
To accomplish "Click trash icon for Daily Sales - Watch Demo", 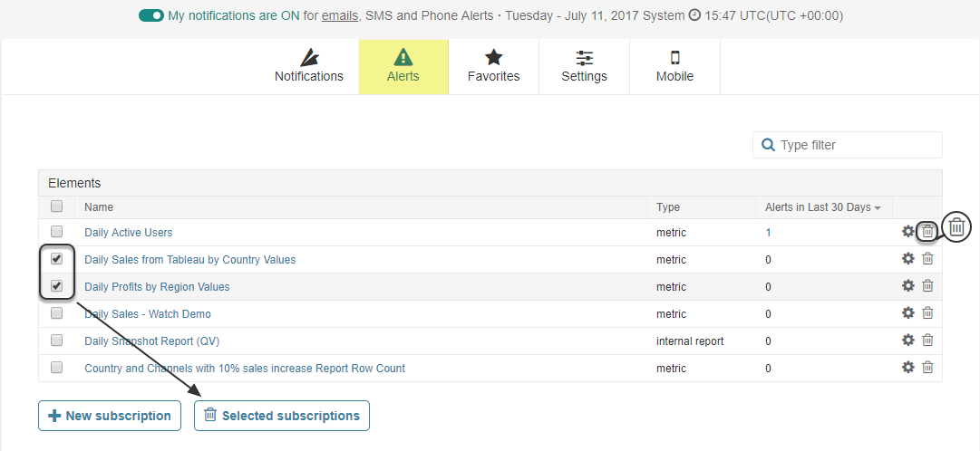I will pyautogui.click(x=927, y=313).
